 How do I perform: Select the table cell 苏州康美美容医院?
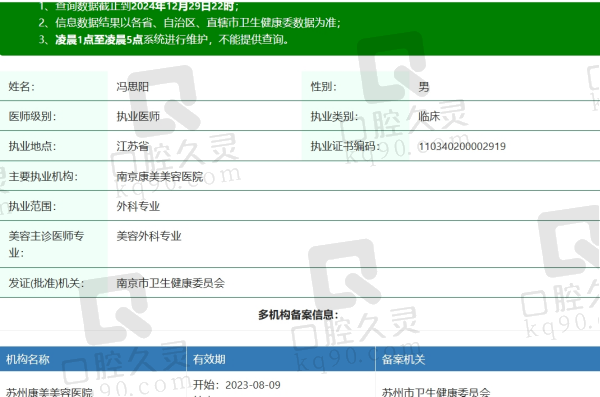[x=49, y=392]
